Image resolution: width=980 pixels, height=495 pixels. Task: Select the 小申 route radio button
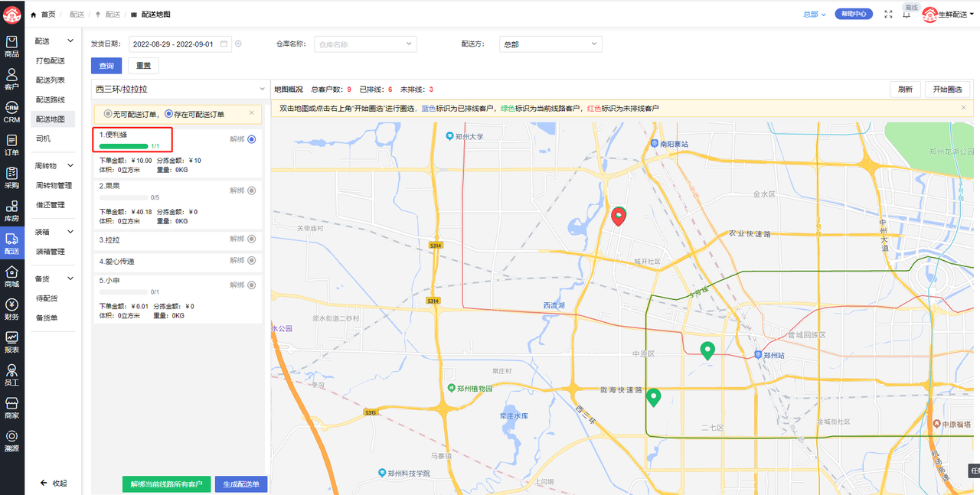251,285
